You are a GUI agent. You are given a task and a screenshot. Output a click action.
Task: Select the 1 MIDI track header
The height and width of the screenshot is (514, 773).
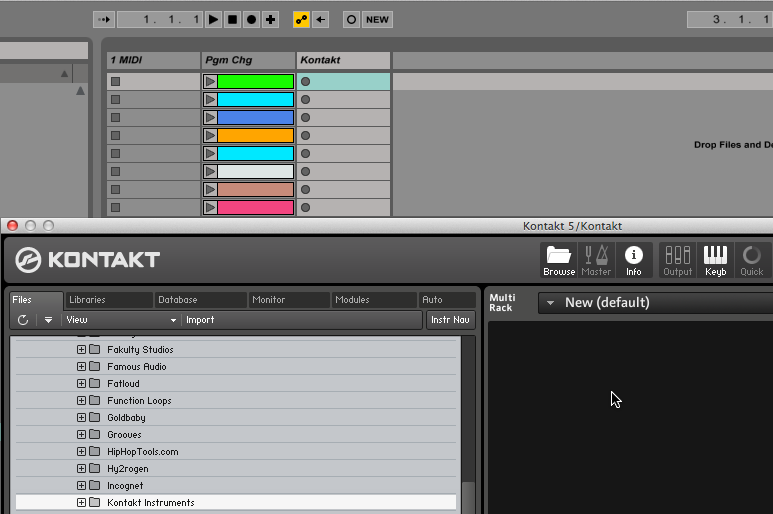point(154,60)
